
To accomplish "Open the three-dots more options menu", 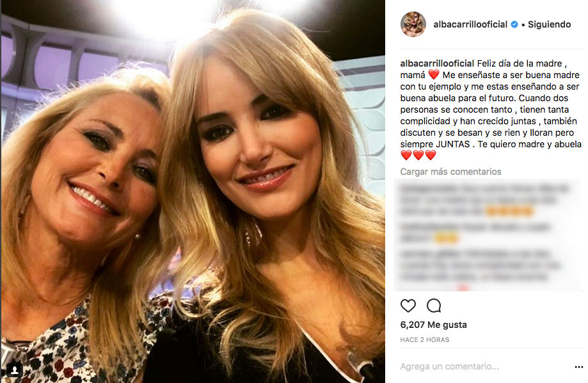I will (578, 367).
